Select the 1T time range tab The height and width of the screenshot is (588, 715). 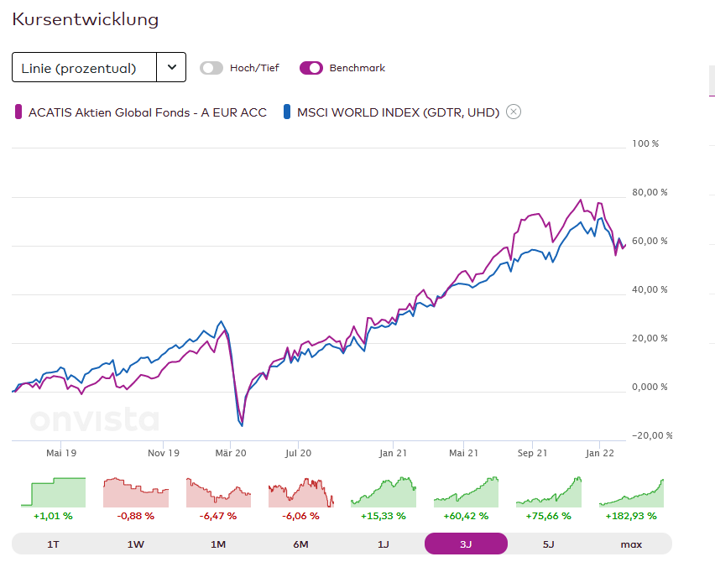click(x=53, y=544)
